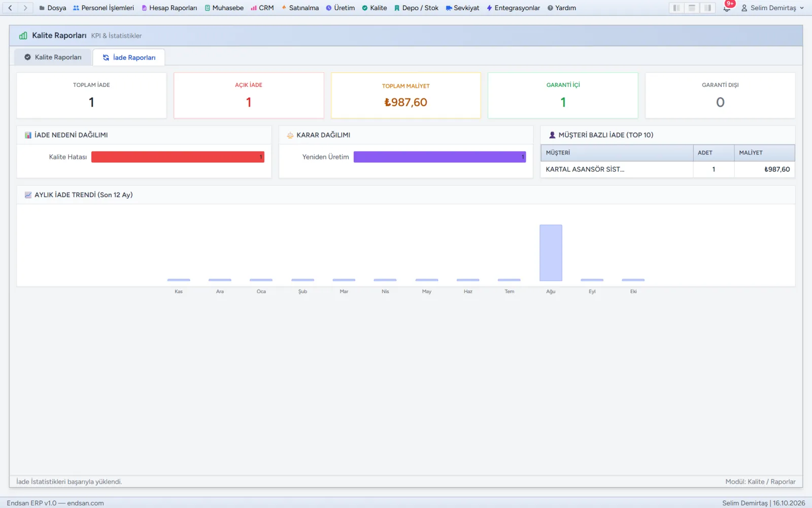Open the notifications bell icon
The image size is (812, 508).
pyautogui.click(x=727, y=8)
